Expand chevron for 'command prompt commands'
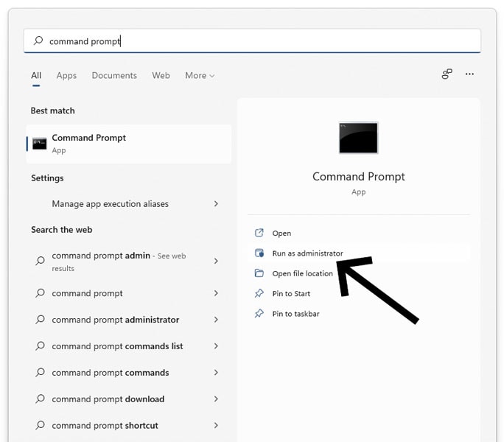The height and width of the screenshot is (442, 504). [x=216, y=373]
